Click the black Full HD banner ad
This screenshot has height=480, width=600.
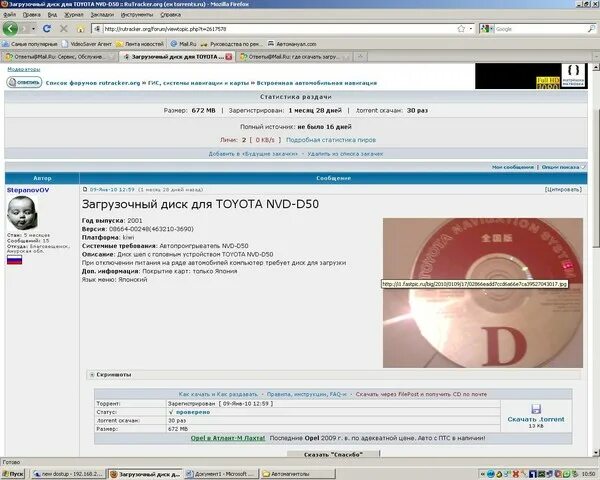click(531, 76)
